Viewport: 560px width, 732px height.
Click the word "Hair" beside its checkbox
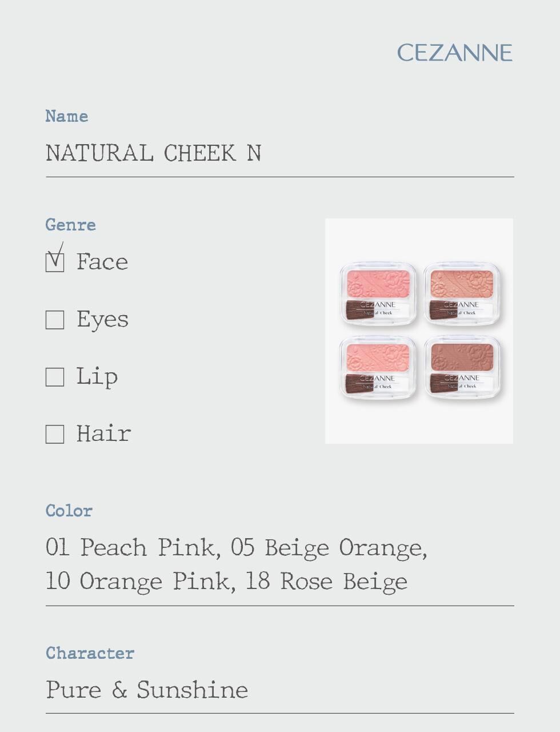[x=104, y=434]
